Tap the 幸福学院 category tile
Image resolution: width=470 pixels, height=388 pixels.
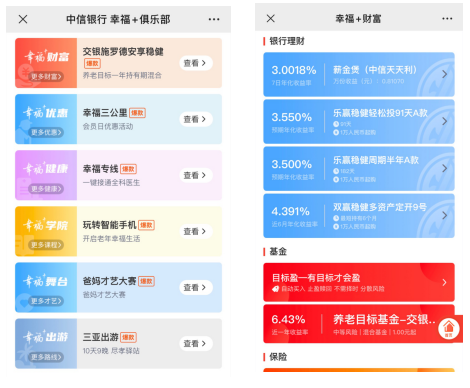[46, 231]
